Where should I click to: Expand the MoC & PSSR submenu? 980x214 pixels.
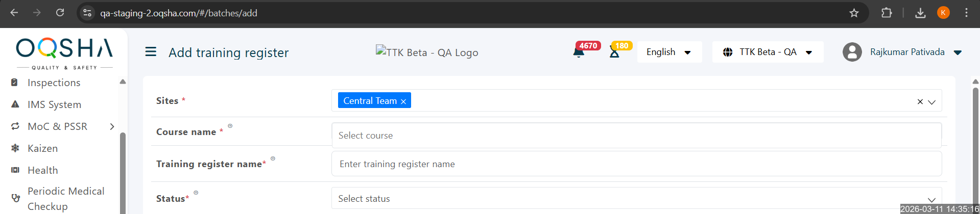pos(112,126)
